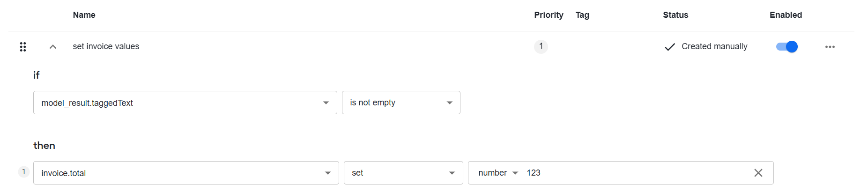Image resolution: width=868 pixels, height=192 pixels.
Task: Click the step number 1 badge under 'then'
Action: pos(24,172)
